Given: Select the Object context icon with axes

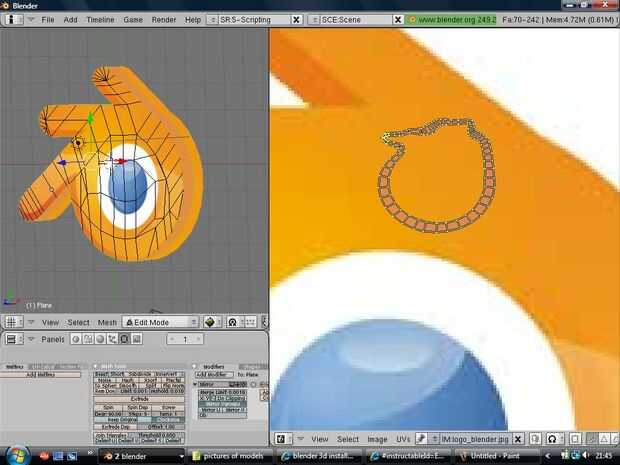Looking at the screenshot, I should [112, 339].
